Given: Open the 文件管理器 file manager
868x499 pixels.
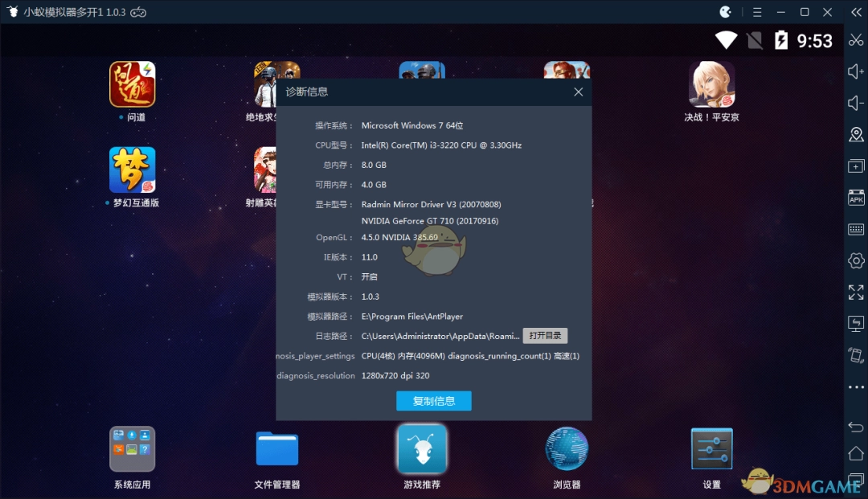Looking at the screenshot, I should click(276, 448).
